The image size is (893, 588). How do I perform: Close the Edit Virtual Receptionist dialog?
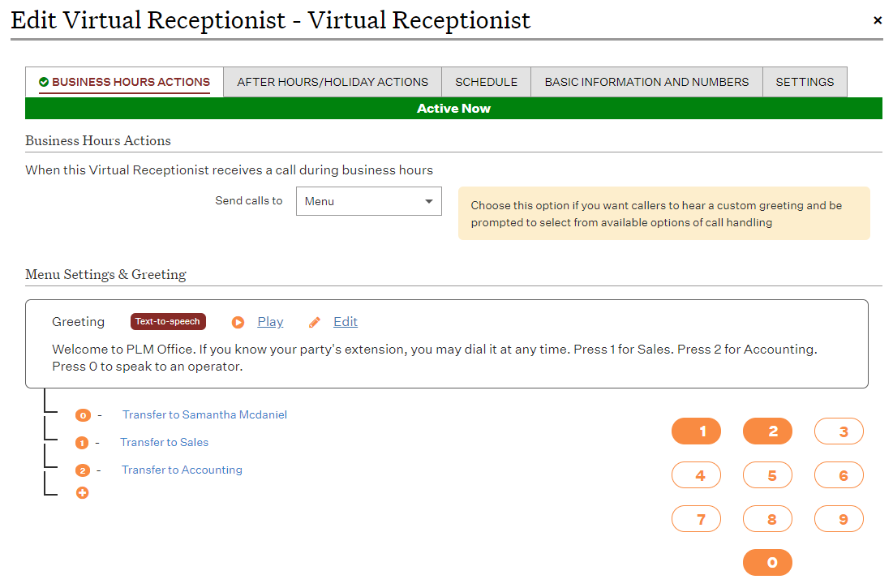click(x=877, y=21)
